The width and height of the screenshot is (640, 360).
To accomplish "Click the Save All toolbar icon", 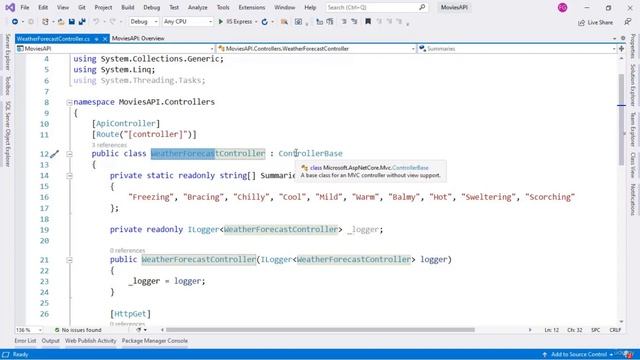I will [x=82, y=22].
